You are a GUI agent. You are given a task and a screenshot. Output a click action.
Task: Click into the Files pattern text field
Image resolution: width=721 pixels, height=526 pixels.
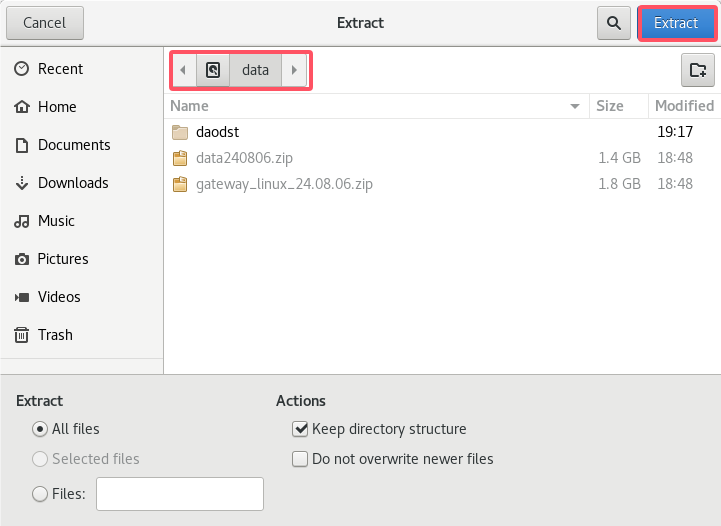(180, 494)
